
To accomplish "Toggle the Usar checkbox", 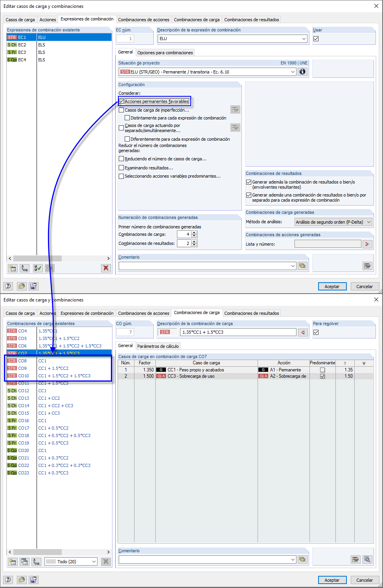I will pos(316,39).
